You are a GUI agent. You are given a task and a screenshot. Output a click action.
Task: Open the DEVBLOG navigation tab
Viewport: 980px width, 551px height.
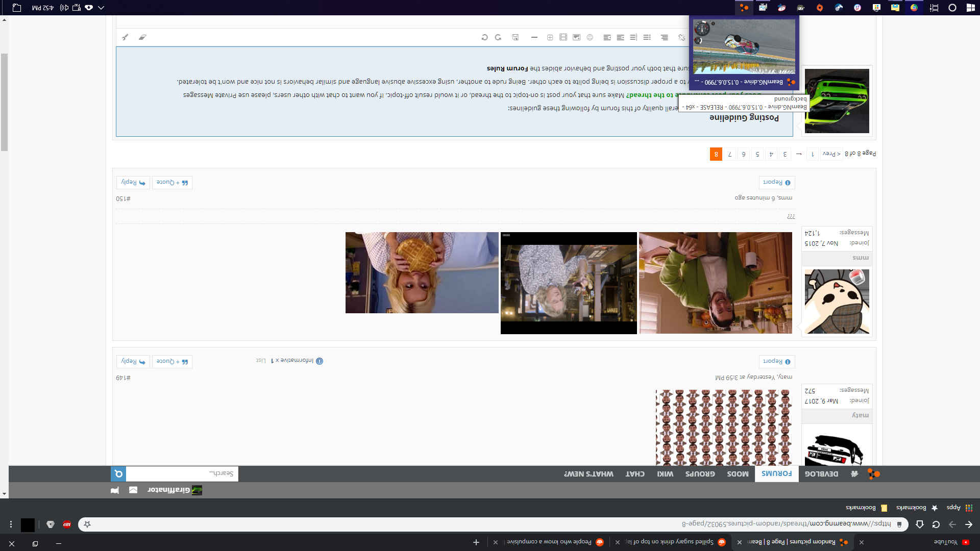click(x=821, y=474)
